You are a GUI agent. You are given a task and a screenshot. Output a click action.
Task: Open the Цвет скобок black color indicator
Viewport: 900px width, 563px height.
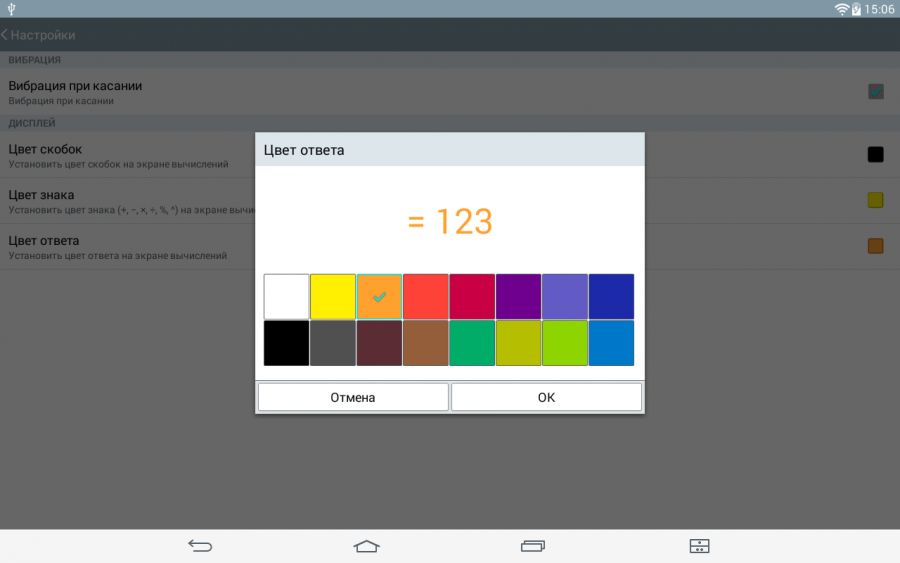pyautogui.click(x=875, y=155)
